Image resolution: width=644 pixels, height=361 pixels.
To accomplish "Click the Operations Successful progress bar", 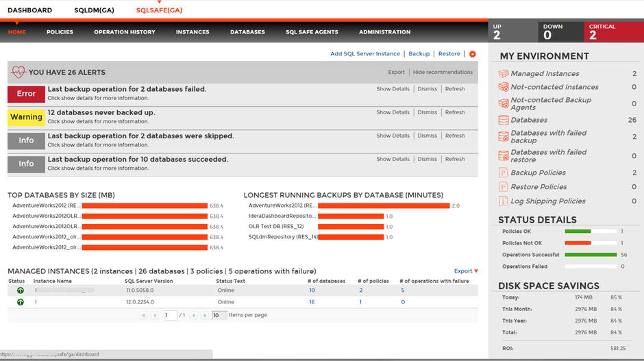I will point(591,255).
